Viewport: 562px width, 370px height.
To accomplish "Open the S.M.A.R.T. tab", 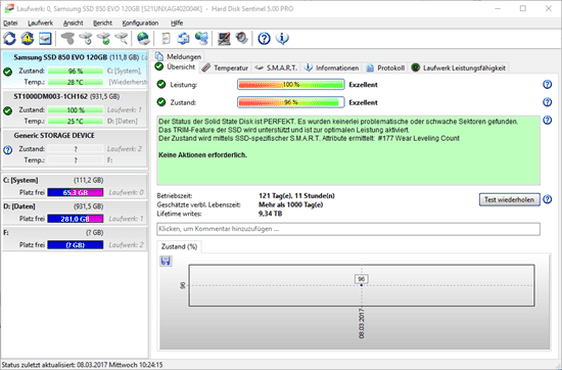I will tap(276, 68).
